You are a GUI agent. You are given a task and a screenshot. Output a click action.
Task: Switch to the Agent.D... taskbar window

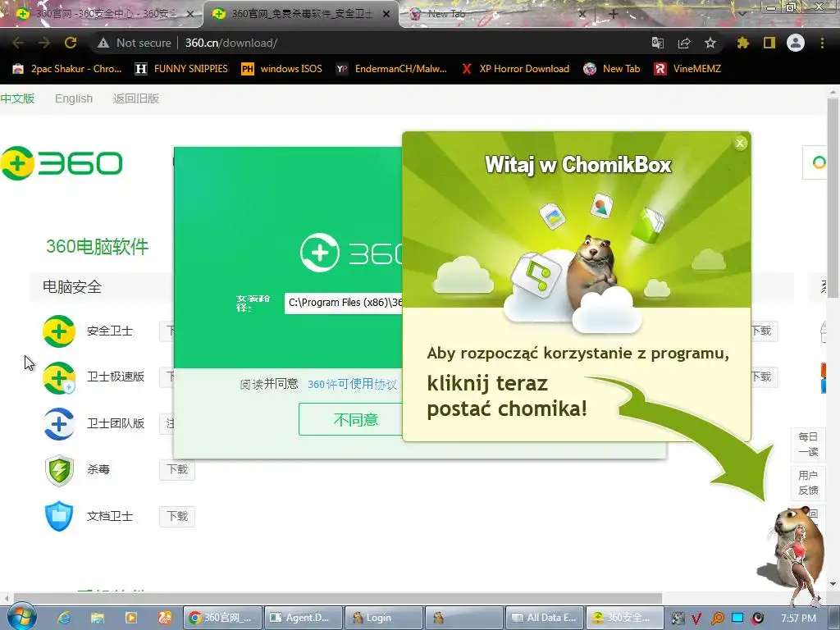coord(303,618)
